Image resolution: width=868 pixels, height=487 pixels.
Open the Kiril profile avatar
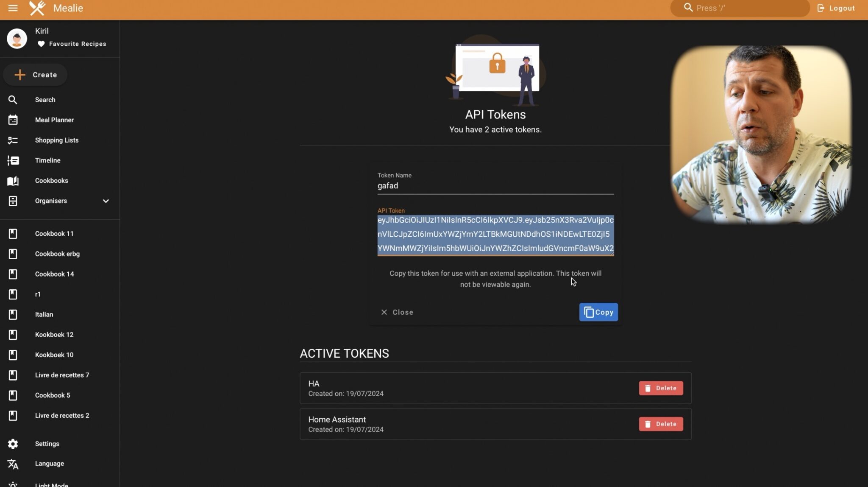click(x=17, y=38)
